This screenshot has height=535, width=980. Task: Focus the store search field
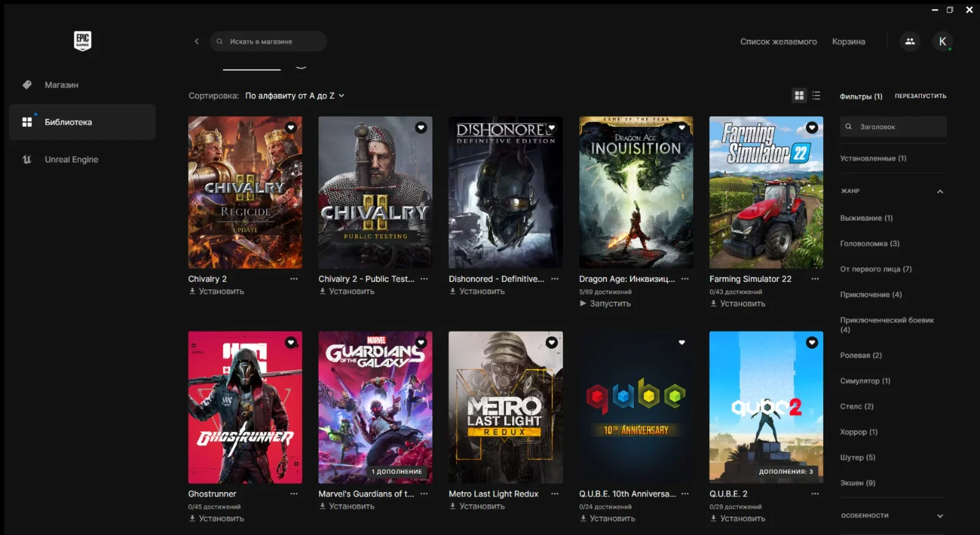tap(268, 42)
